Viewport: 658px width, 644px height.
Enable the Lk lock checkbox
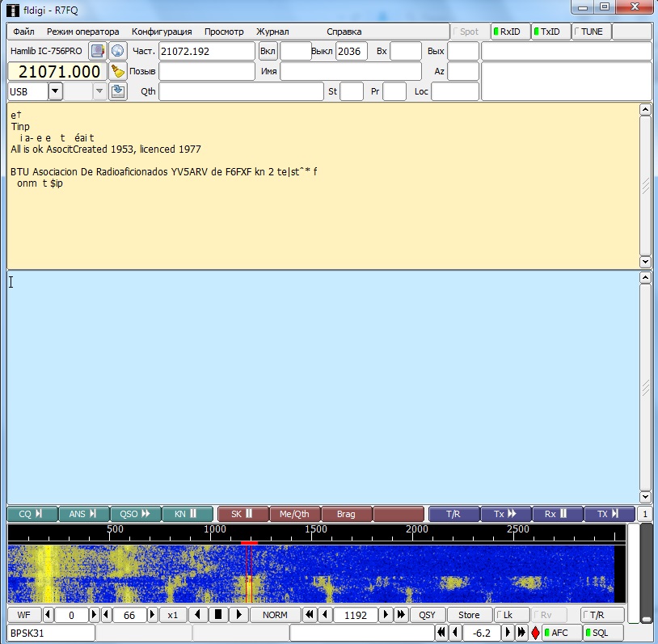[x=512, y=615]
